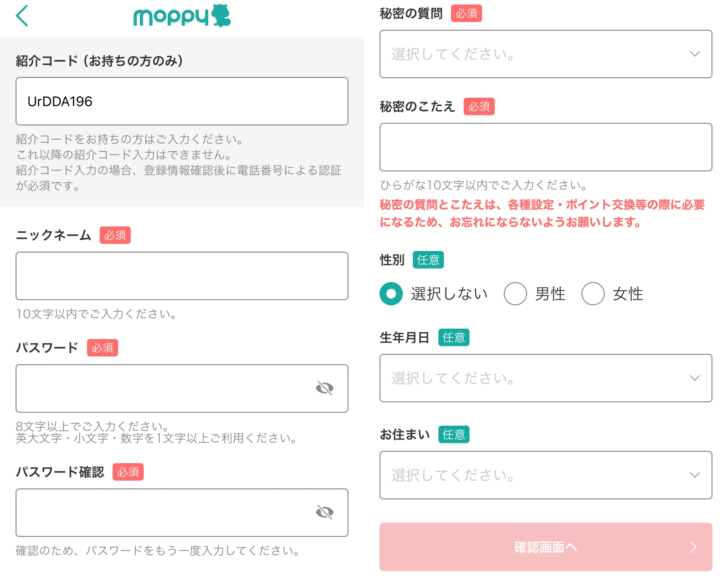Open the お住まい dropdown
Image resolution: width=728 pixels, height=578 pixels.
coord(546,475)
